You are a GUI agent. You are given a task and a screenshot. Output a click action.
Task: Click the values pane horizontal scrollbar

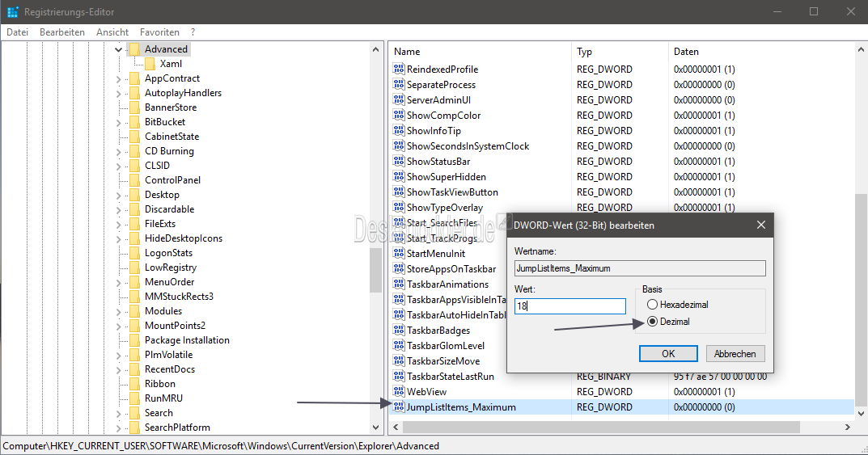point(600,428)
